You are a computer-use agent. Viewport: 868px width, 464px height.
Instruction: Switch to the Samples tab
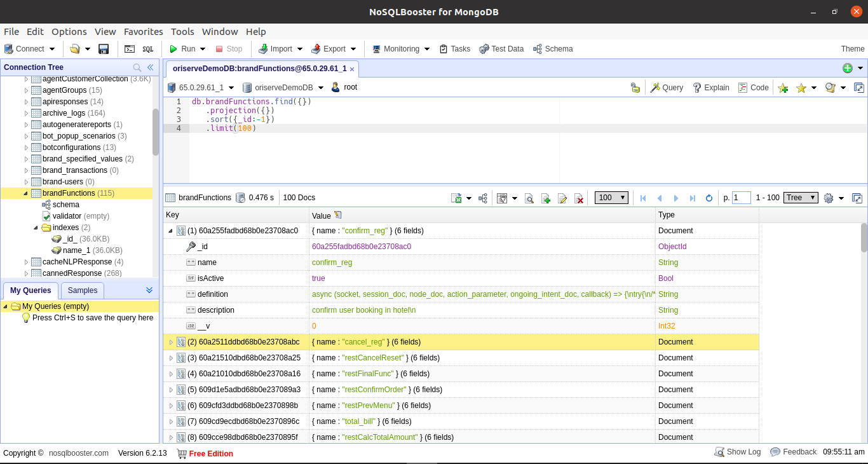(83, 290)
